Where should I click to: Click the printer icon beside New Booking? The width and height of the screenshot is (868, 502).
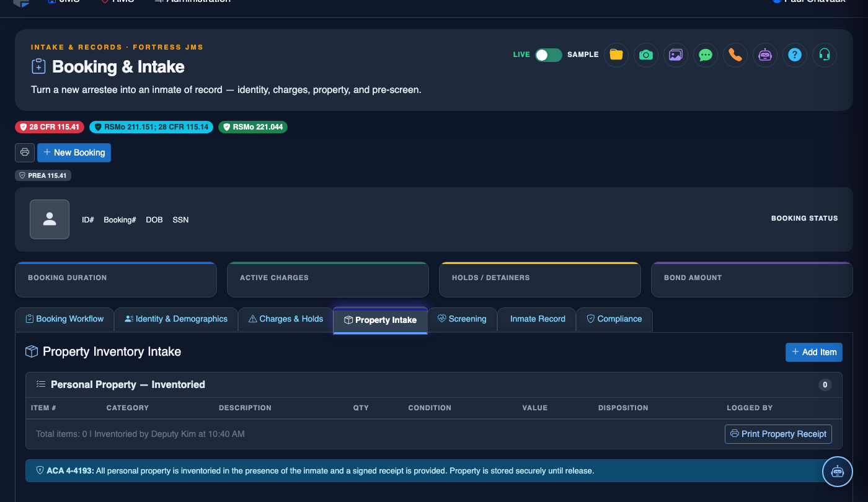[25, 152]
